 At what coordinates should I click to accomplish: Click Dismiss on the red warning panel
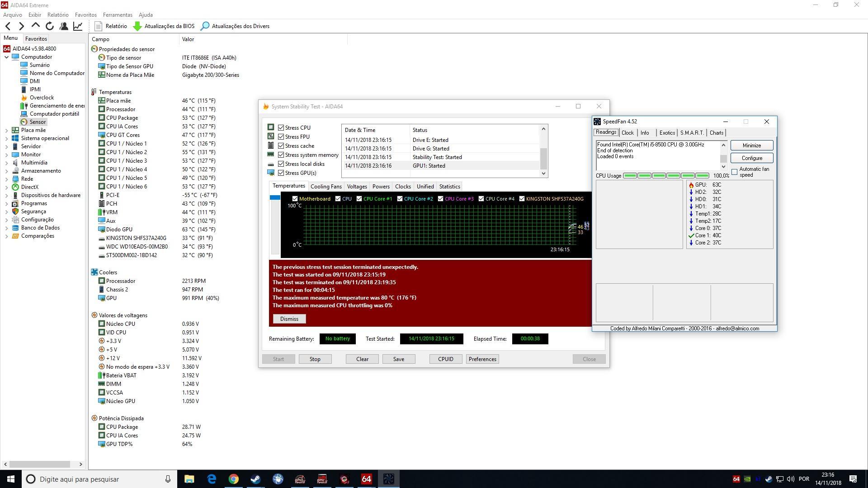pyautogui.click(x=289, y=319)
